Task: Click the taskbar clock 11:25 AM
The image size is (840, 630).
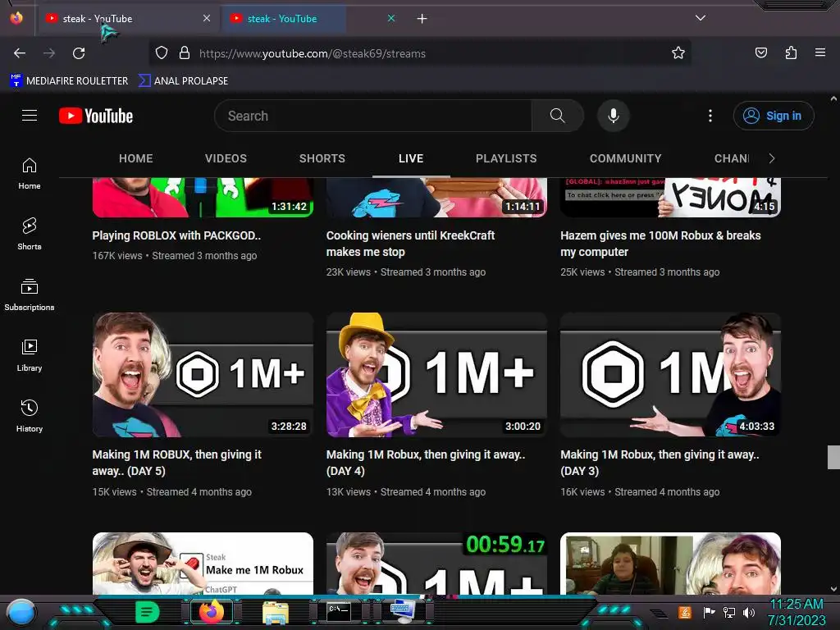Action: (797, 604)
